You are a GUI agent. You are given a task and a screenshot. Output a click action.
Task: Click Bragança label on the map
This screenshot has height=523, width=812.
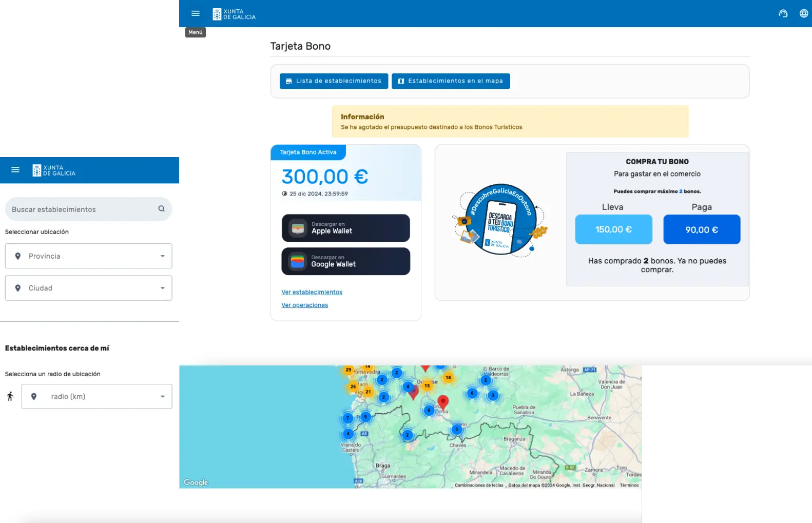[x=514, y=439]
